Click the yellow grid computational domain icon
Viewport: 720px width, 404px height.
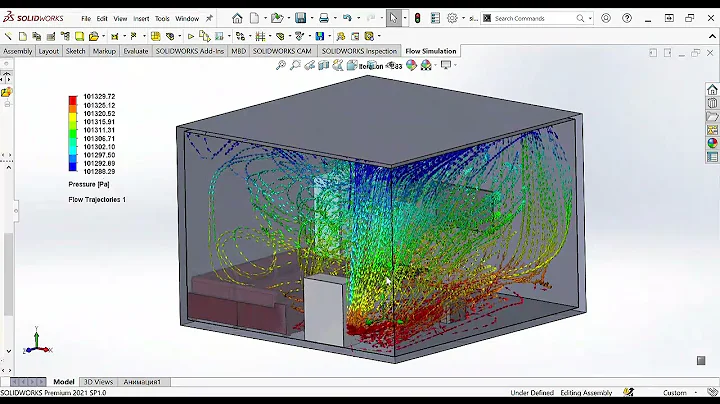(156, 36)
